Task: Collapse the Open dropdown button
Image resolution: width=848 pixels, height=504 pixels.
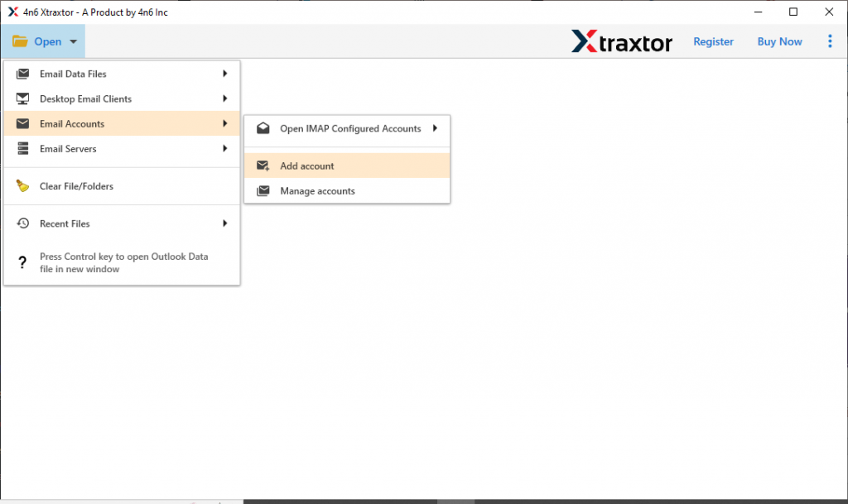Action: point(46,41)
